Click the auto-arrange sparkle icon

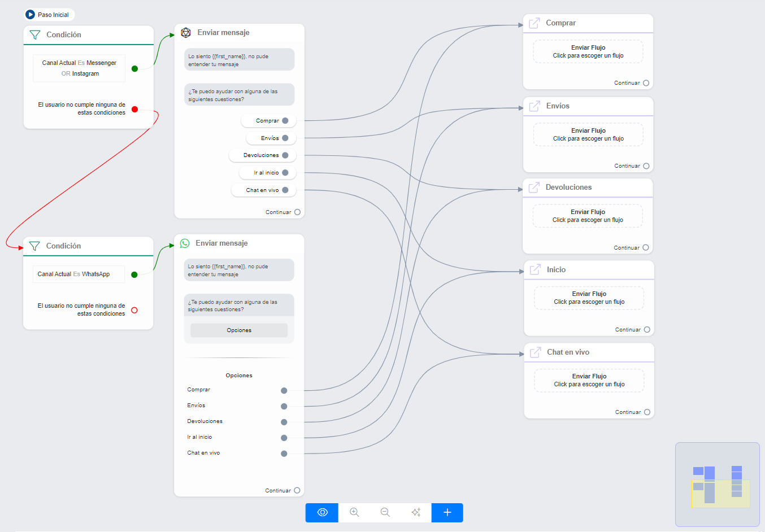click(416, 512)
